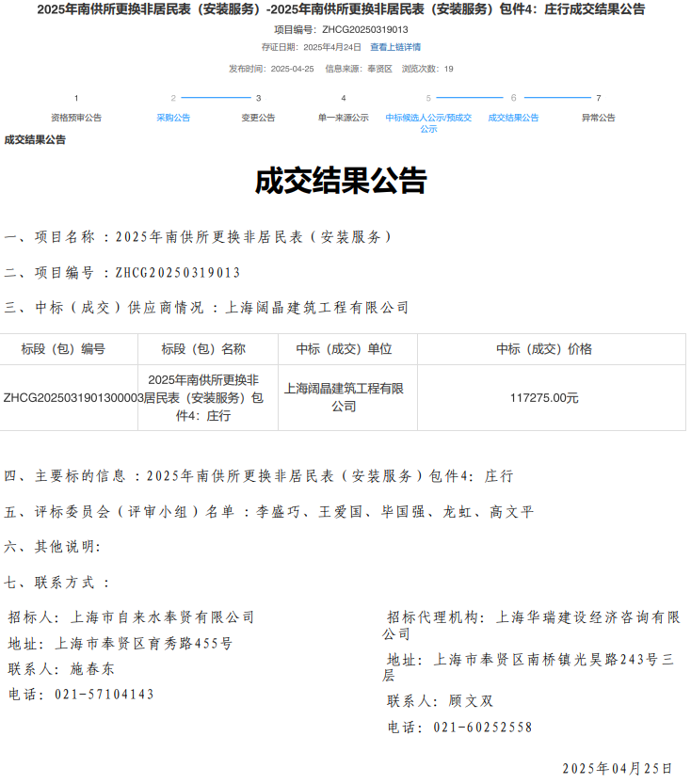This screenshot has height=784, width=691.
Task: Select the 变更公告 step label
Action: 258,118
